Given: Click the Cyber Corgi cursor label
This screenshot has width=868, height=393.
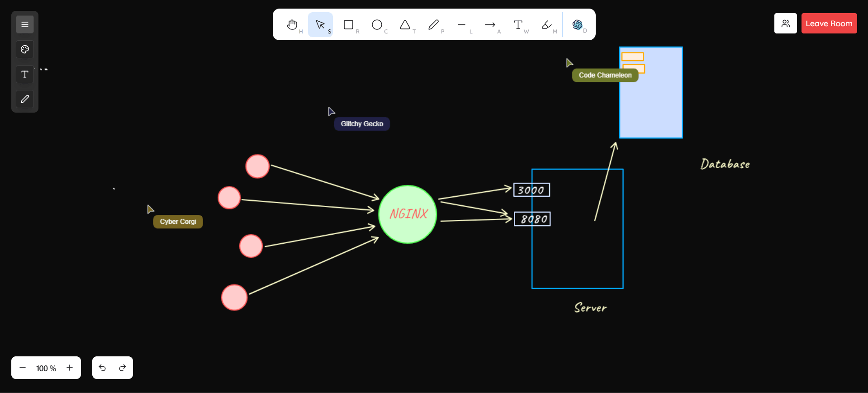Looking at the screenshot, I should [178, 222].
